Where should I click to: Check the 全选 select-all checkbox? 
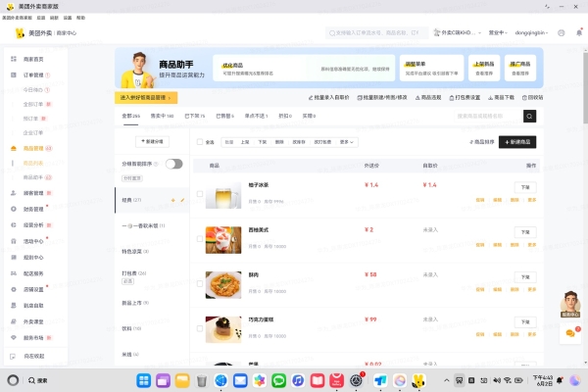pos(200,142)
